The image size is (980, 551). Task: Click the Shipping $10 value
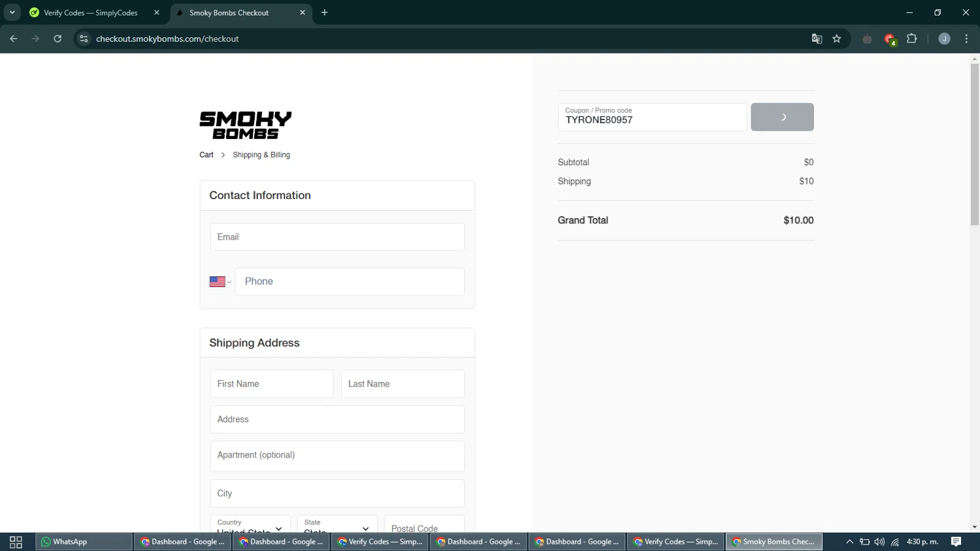coord(806,181)
